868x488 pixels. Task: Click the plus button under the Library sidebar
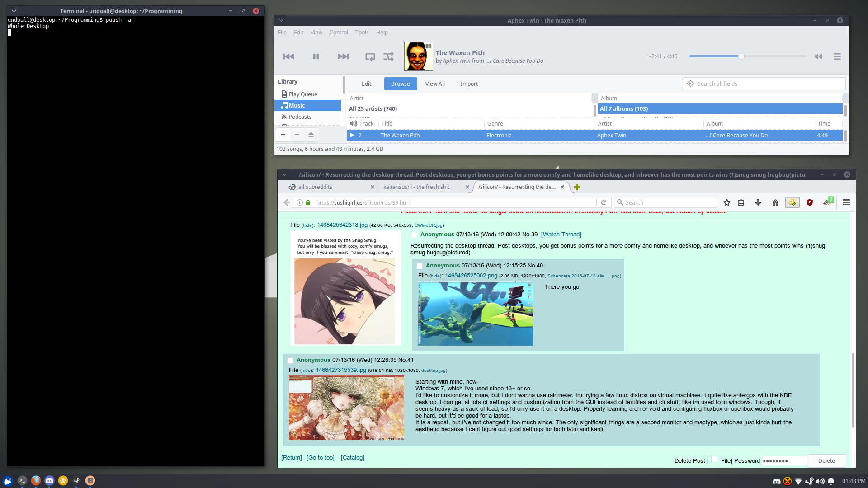point(283,135)
